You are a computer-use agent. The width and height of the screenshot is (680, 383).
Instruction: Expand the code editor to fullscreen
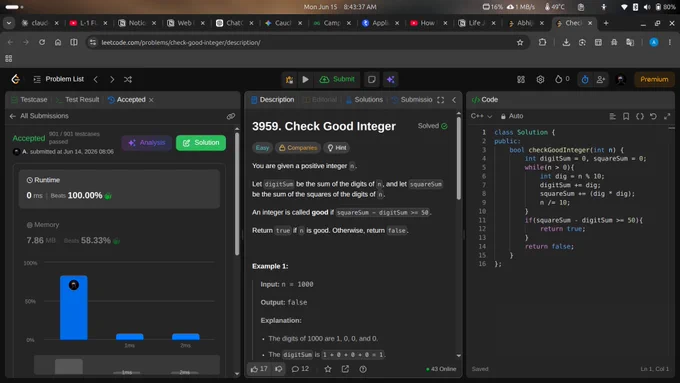(667, 116)
